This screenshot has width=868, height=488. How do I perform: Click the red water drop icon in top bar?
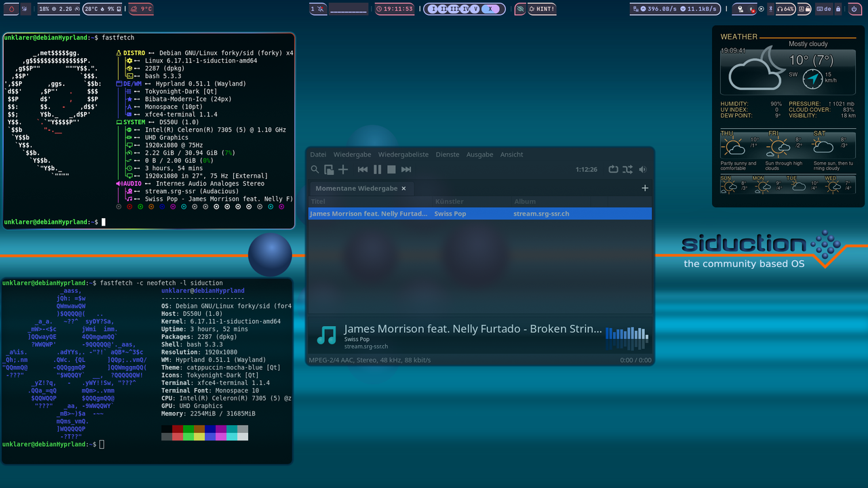11,9
